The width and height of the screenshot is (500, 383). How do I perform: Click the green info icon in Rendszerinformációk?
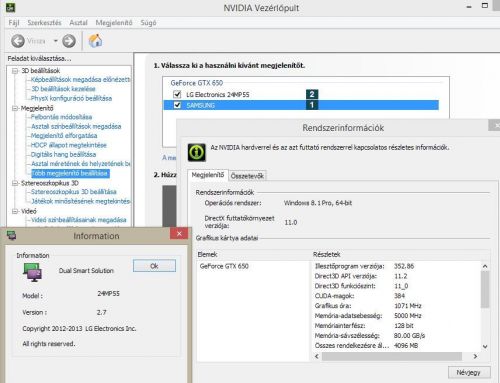[x=196, y=152]
